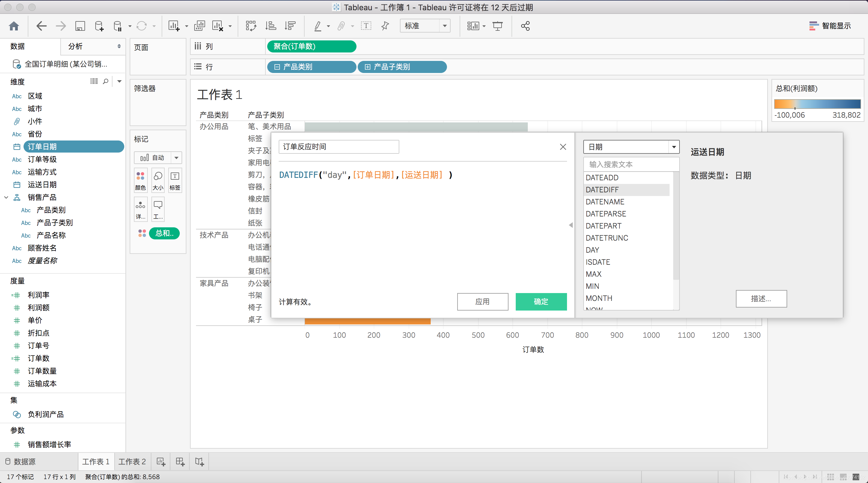
Task: Click the redo forward arrow
Action: [x=61, y=26]
